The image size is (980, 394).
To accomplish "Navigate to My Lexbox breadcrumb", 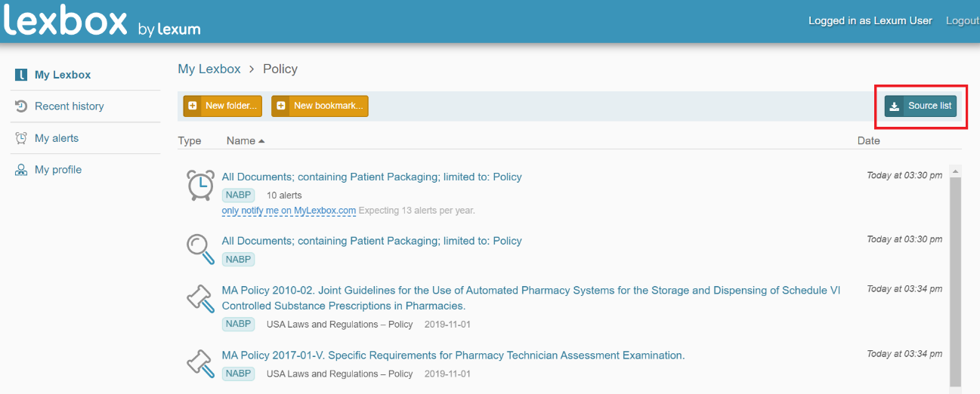I will click(209, 69).
